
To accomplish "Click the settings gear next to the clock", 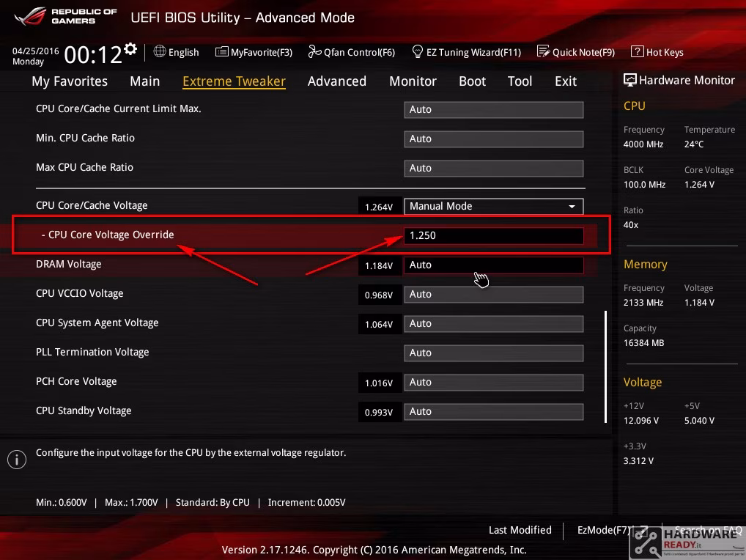I will (x=130, y=49).
